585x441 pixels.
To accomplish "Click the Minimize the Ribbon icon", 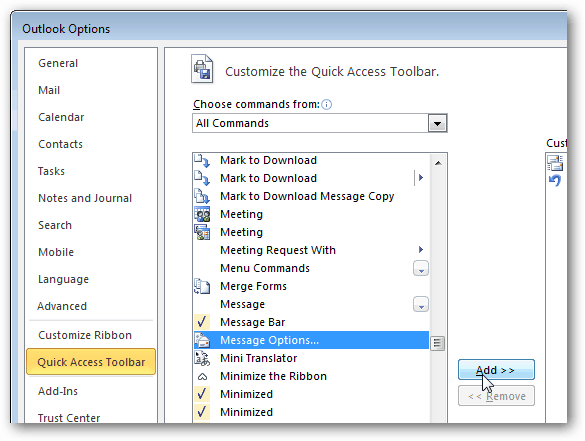I will pos(202,376).
